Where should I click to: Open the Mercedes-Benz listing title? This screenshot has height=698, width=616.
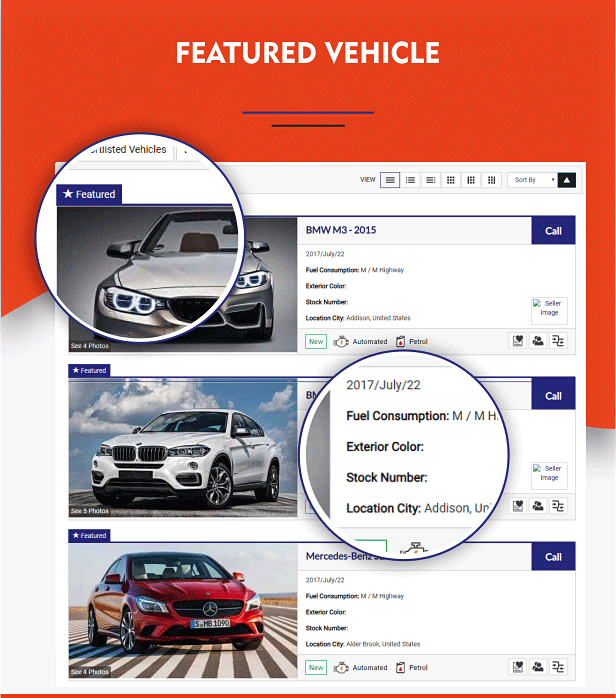coord(338,556)
